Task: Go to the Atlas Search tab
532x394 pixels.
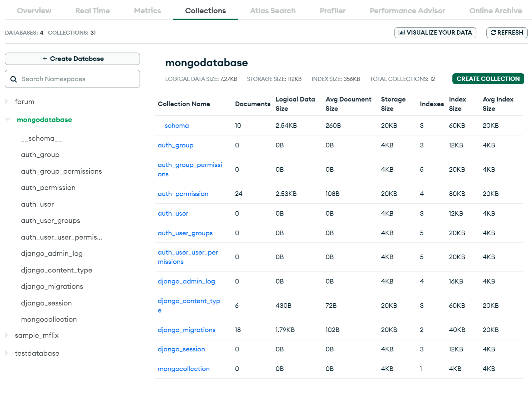Action: pyautogui.click(x=272, y=11)
